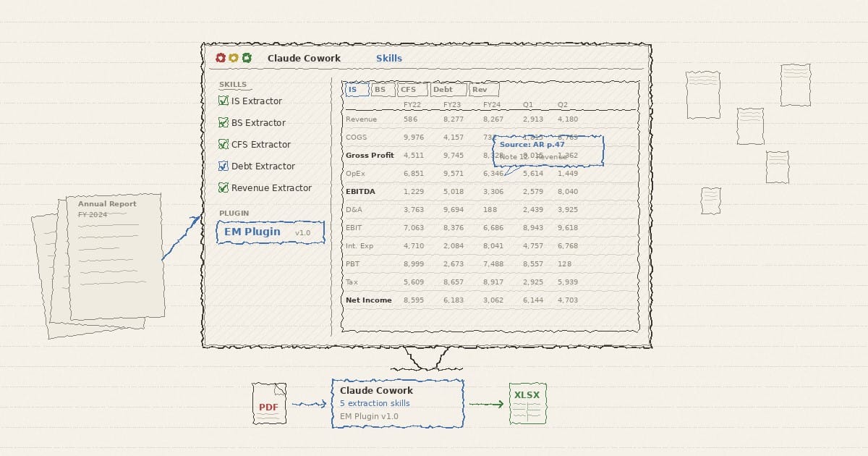Disable the BS Extractor skill
The height and width of the screenshot is (456, 868).
click(224, 122)
